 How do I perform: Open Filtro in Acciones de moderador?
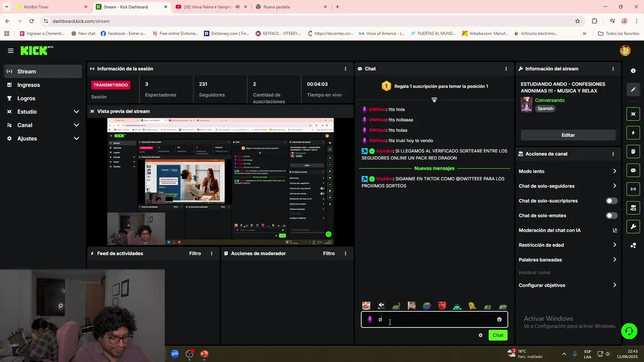[x=329, y=253]
